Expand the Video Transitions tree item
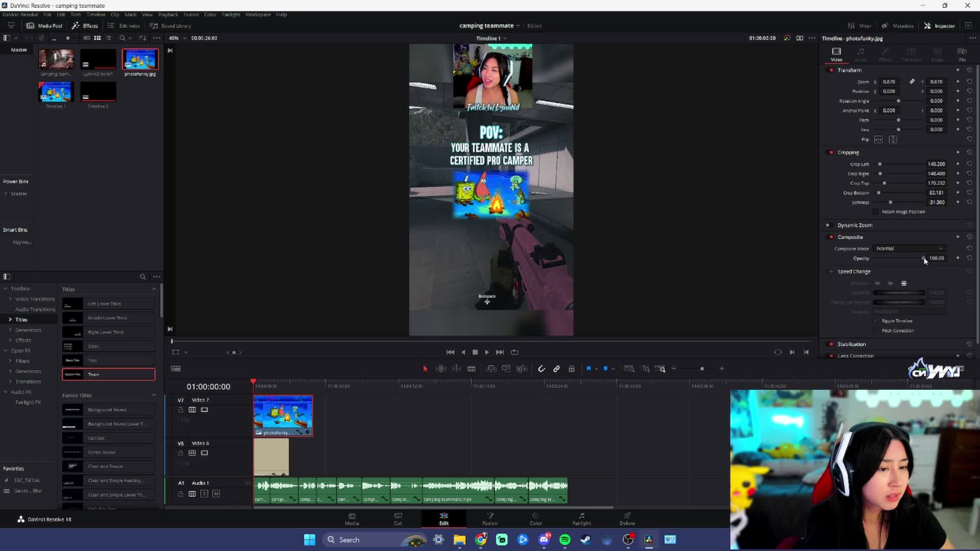 point(10,299)
